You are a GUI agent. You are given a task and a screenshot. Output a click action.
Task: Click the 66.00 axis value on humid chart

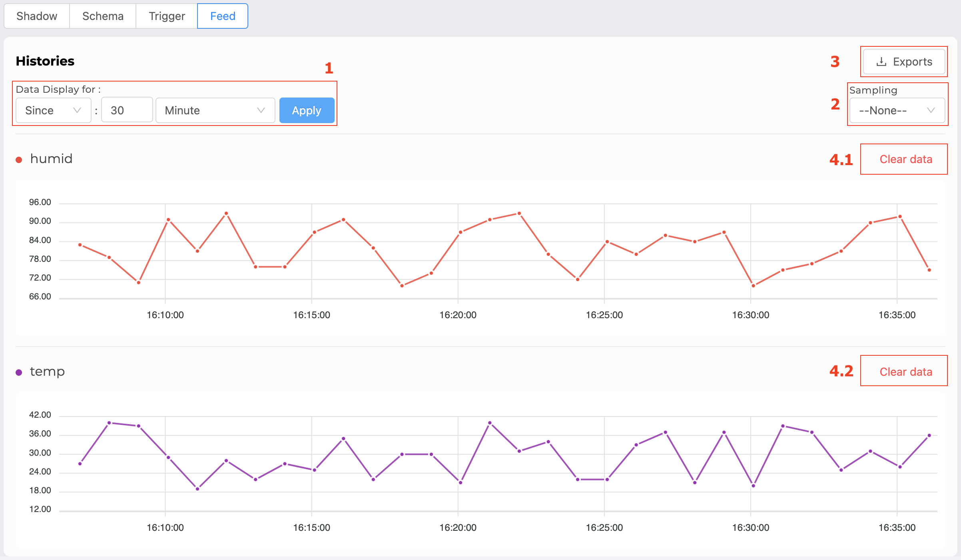click(40, 297)
